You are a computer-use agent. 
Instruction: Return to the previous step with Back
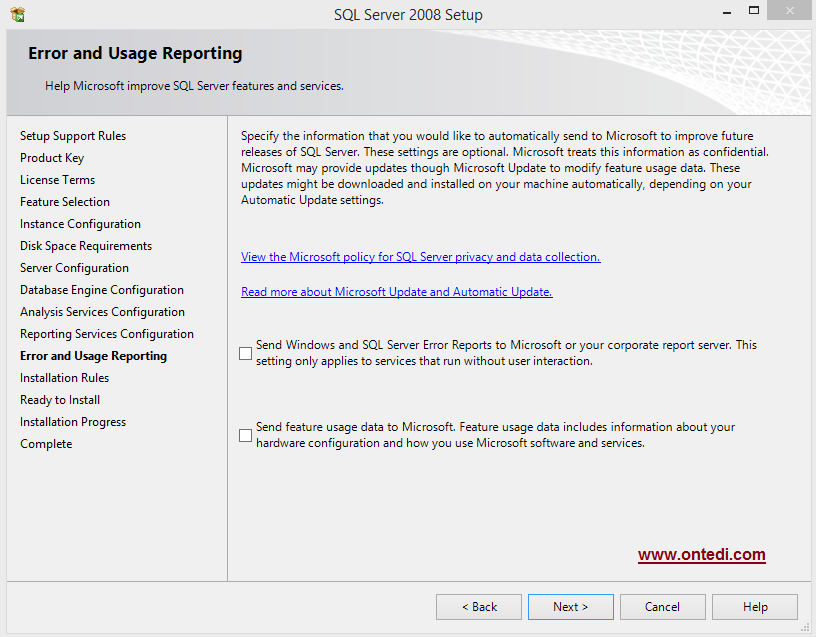[479, 607]
